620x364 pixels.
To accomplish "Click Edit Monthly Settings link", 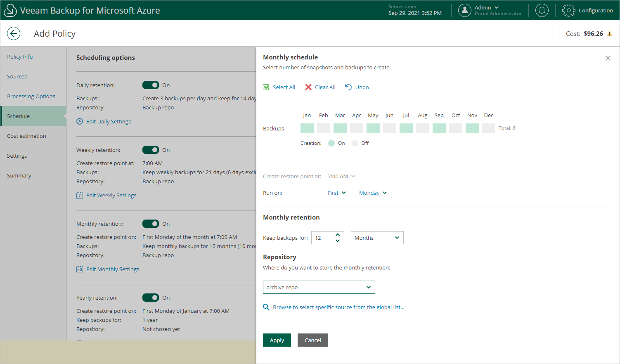I will 113,269.
